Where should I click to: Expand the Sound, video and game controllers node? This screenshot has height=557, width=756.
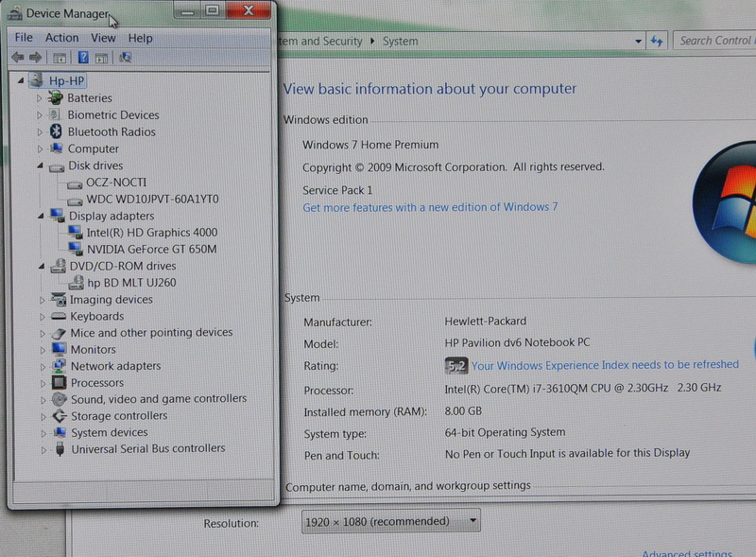43,400
